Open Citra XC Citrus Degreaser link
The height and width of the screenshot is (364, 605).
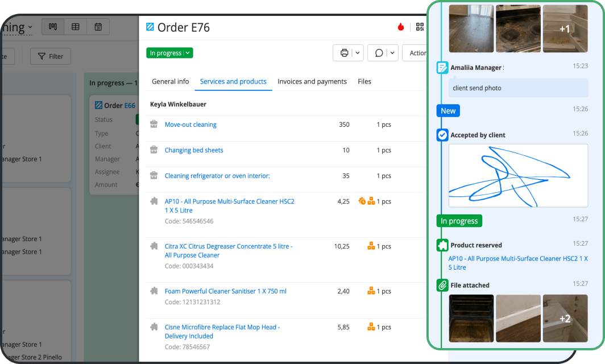tap(229, 250)
